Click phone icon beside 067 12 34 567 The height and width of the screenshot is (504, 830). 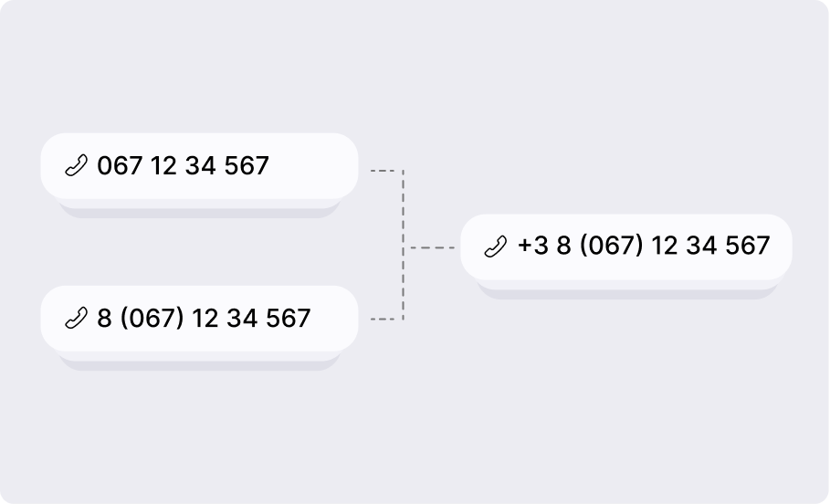pyautogui.click(x=76, y=165)
